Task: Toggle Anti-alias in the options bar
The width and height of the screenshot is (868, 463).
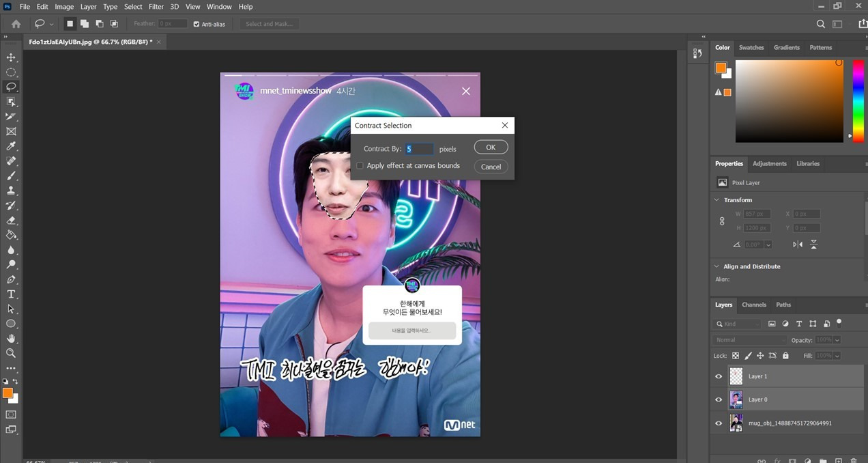Action: (x=197, y=23)
